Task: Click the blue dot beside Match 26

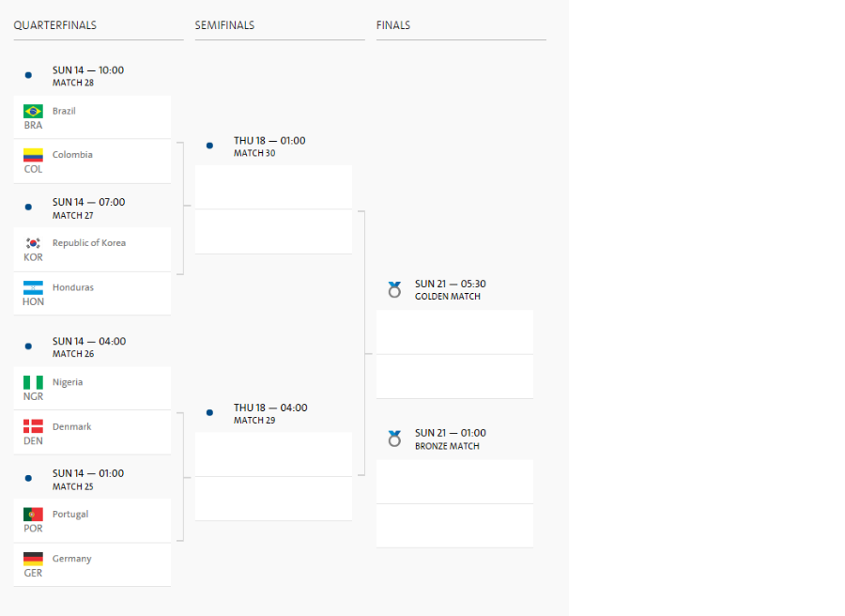Action: click(28, 346)
